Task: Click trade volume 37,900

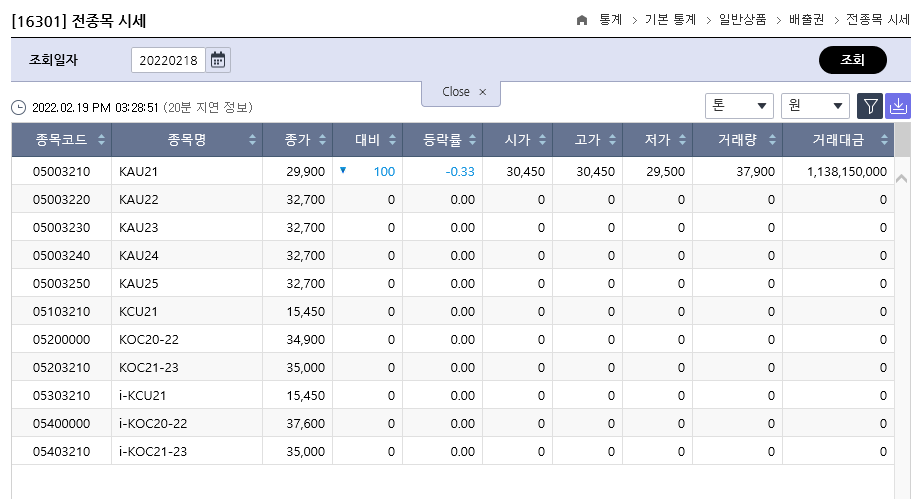Action: [756, 172]
